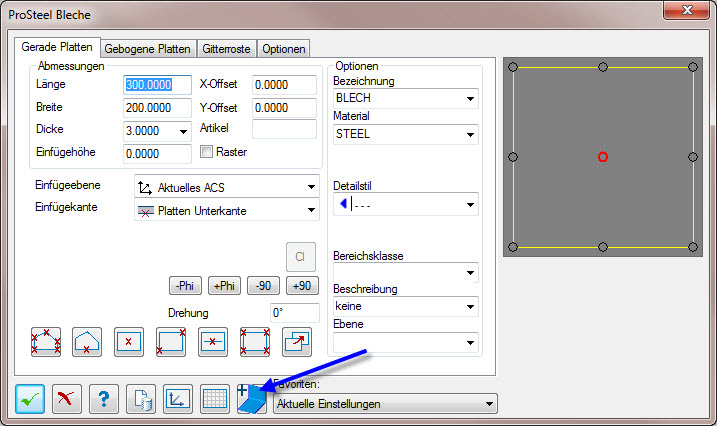Expand the Bezeichnung BLECH dropdown

(x=406, y=98)
